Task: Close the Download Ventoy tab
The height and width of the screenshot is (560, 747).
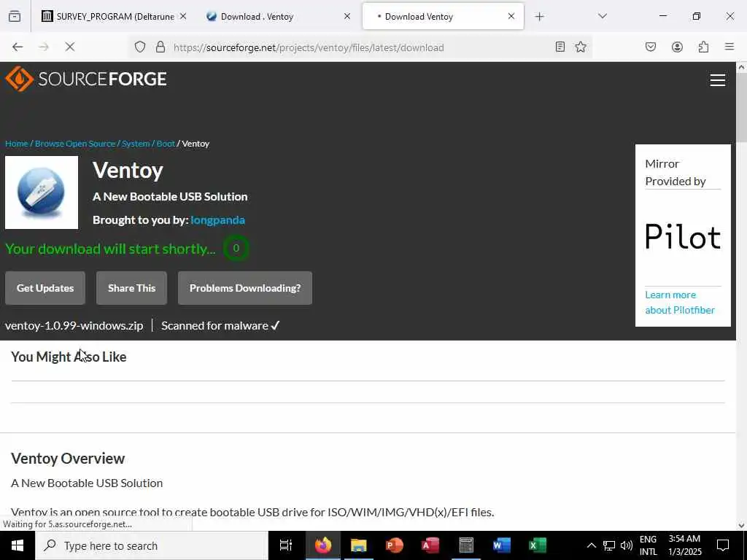Action: click(x=511, y=16)
